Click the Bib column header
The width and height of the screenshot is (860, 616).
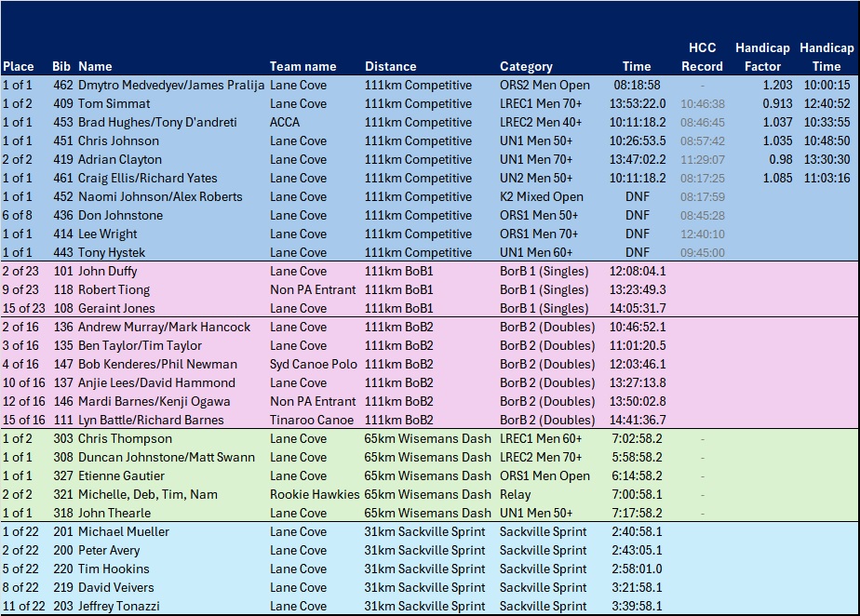point(61,66)
